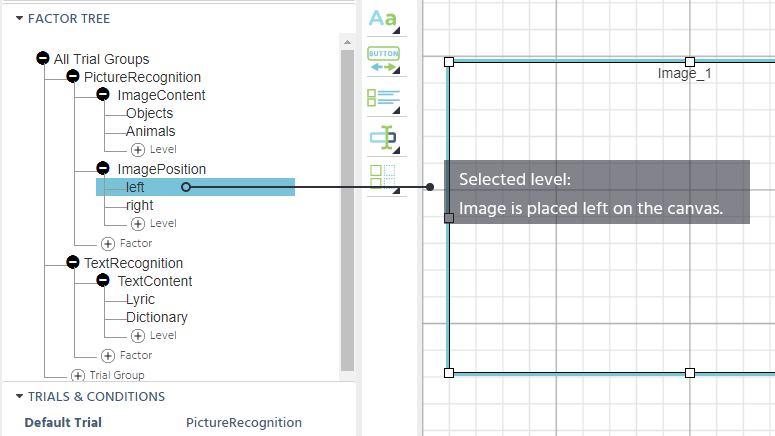Select the Text element tool (Aa)

tap(384, 20)
